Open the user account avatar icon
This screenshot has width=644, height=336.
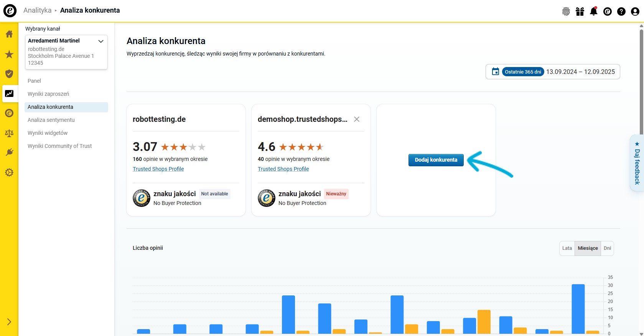point(635,11)
